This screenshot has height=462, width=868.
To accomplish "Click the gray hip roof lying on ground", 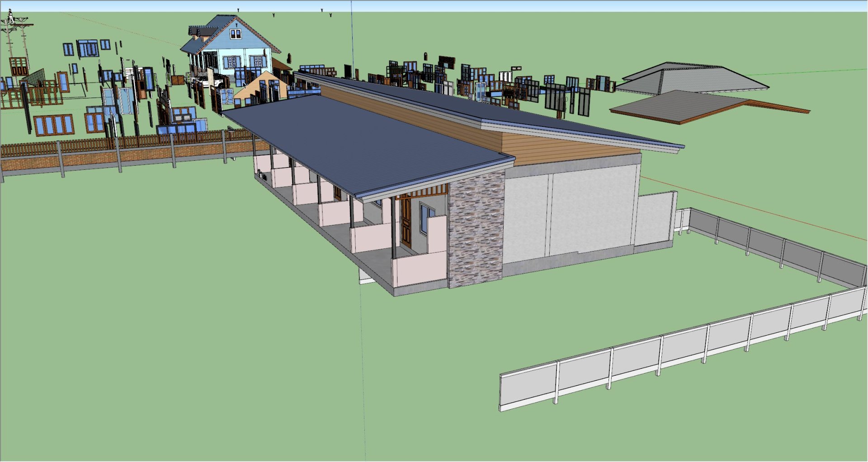I will 692,78.
